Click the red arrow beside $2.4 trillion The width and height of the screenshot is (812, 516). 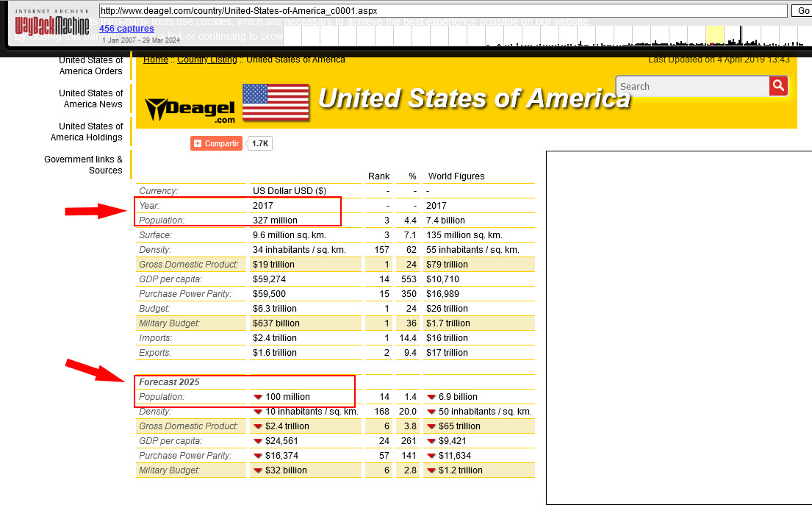(257, 426)
